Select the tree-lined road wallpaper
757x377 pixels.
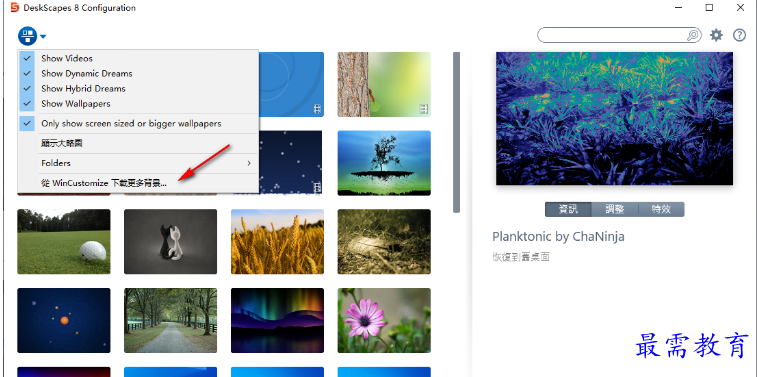[170, 321]
